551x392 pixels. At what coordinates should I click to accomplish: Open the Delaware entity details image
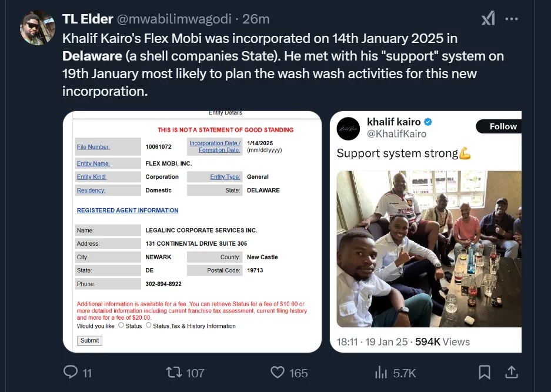click(x=192, y=232)
